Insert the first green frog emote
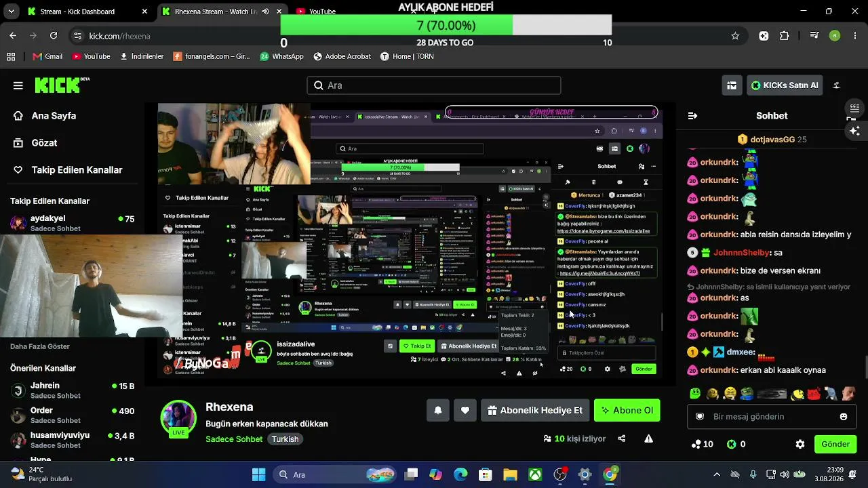The width and height of the screenshot is (868, 488). (x=695, y=393)
